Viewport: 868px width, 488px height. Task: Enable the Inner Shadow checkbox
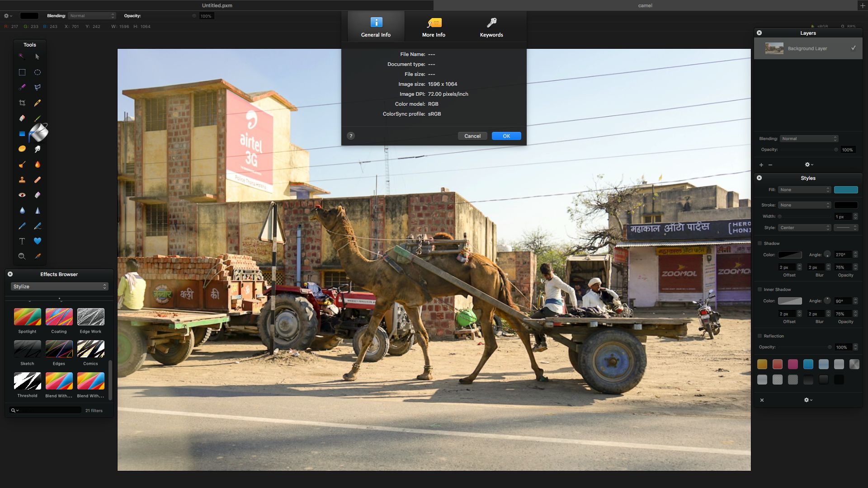(760, 290)
